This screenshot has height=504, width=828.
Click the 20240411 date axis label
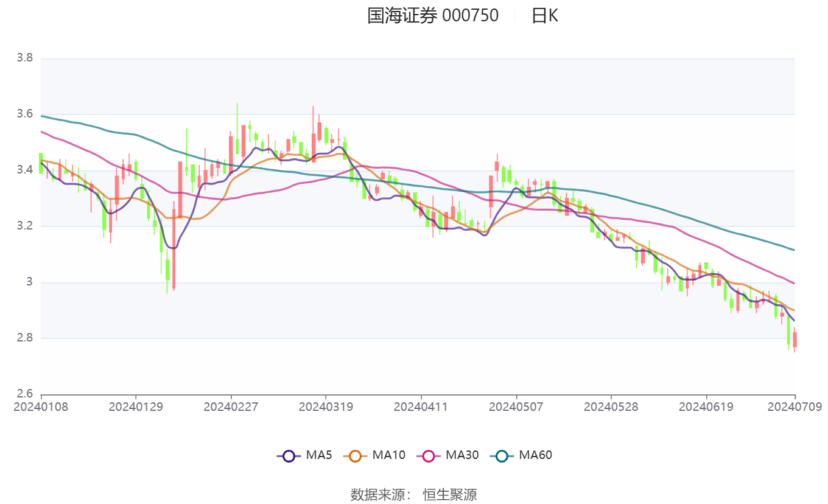pyautogui.click(x=421, y=407)
